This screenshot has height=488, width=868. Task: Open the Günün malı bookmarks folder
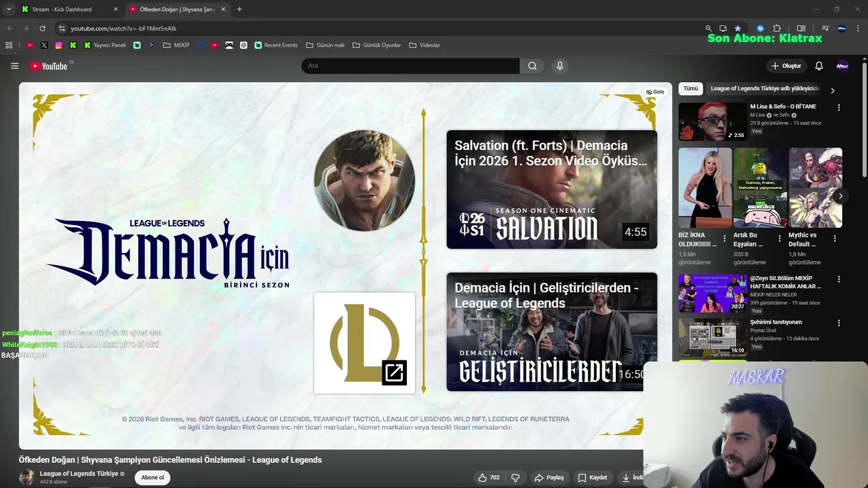pos(325,45)
